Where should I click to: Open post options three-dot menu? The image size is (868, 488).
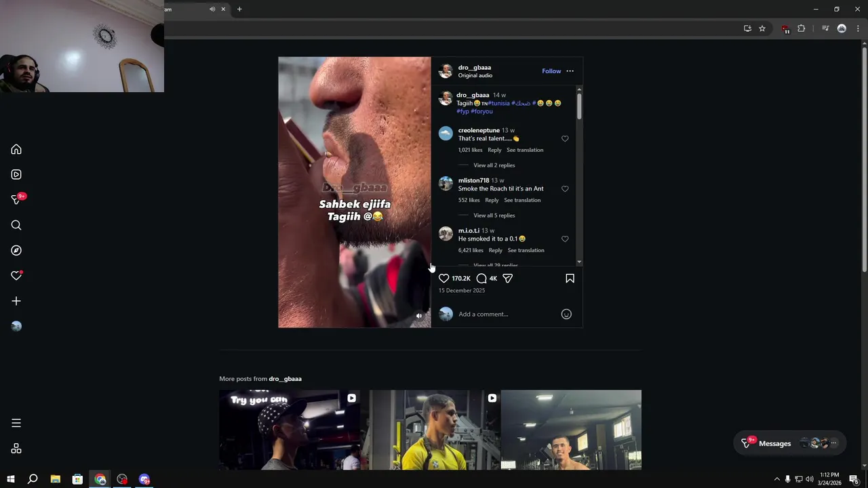pos(570,71)
